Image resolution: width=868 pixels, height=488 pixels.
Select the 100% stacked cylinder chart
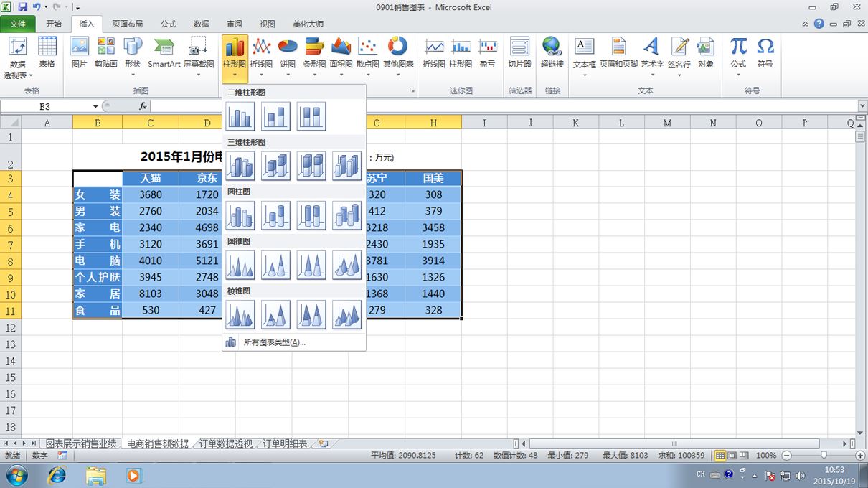311,215
